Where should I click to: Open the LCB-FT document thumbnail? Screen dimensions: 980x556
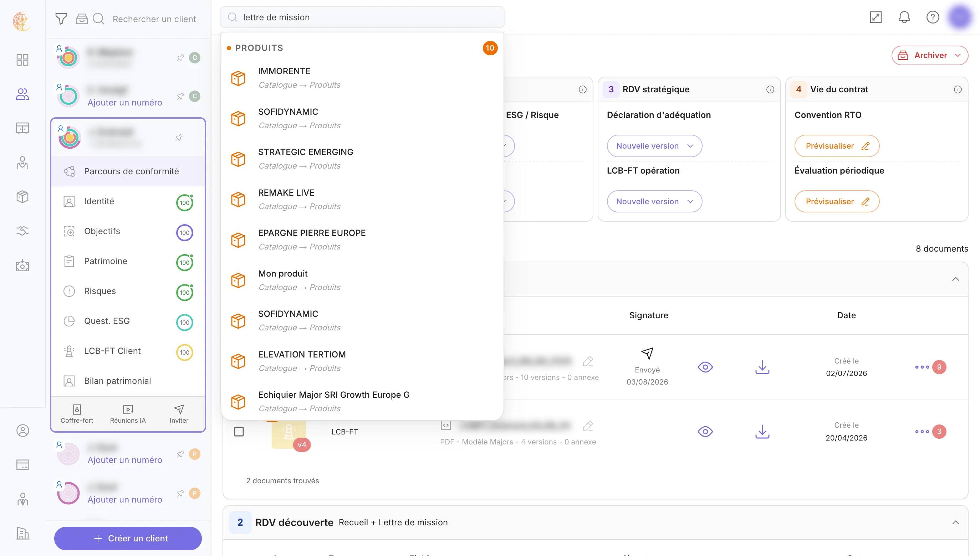click(289, 433)
